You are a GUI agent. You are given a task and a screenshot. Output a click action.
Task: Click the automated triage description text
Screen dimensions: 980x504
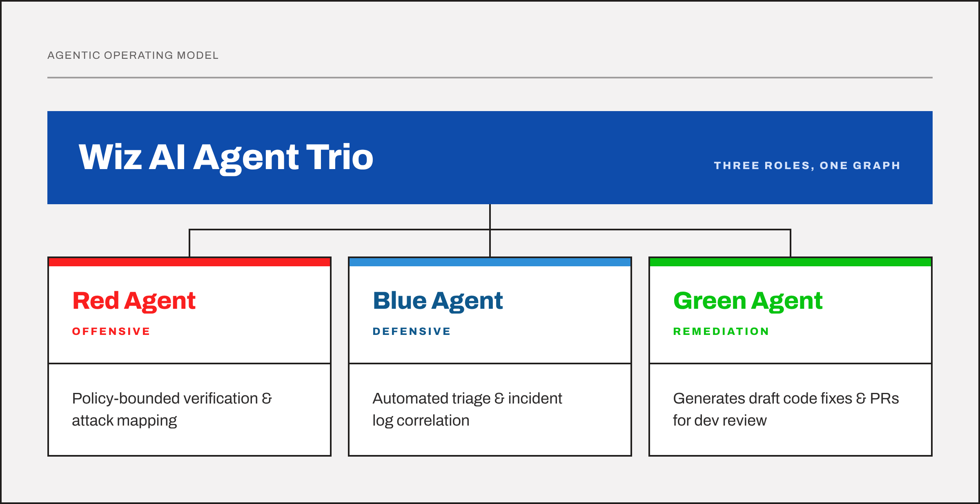pyautogui.click(x=467, y=409)
